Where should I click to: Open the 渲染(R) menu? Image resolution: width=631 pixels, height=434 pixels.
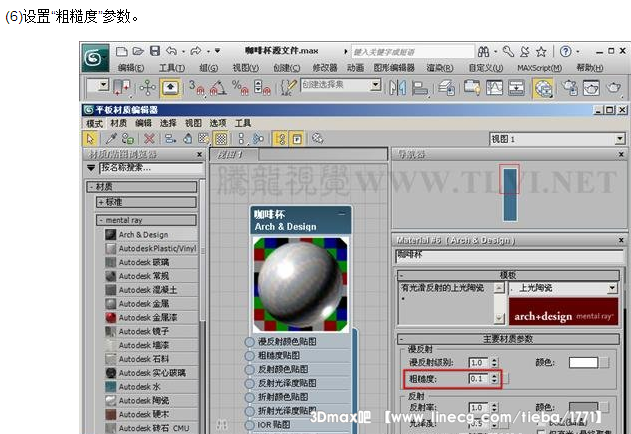pos(440,68)
